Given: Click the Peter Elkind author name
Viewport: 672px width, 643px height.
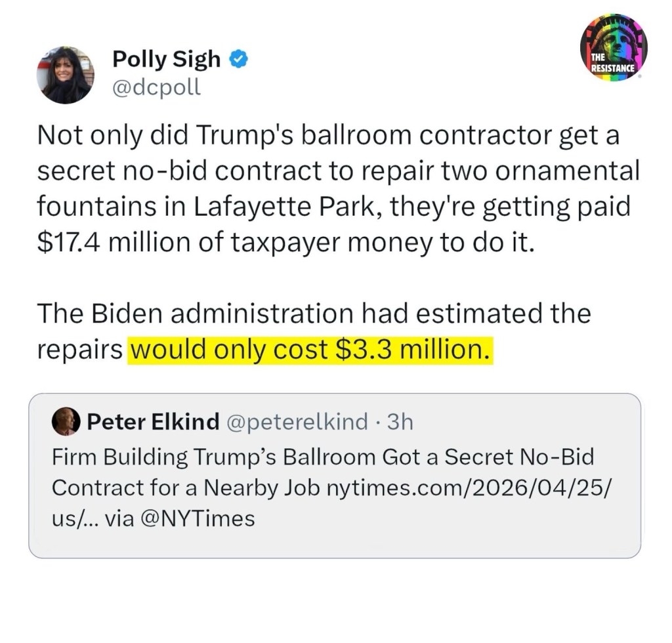Looking at the screenshot, I should point(153,422).
